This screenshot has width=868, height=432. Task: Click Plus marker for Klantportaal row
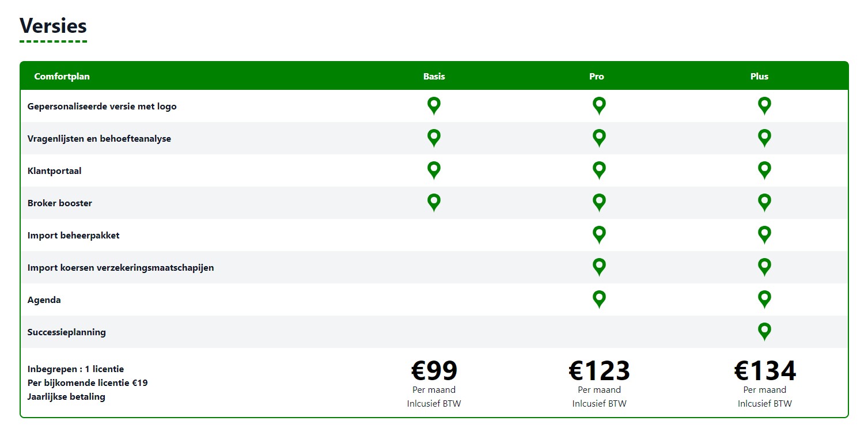coord(764,170)
